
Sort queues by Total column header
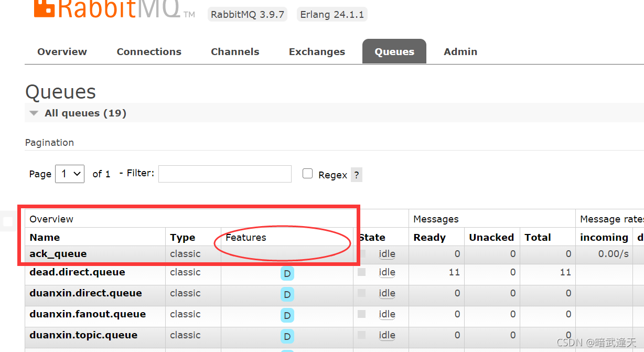(538, 238)
